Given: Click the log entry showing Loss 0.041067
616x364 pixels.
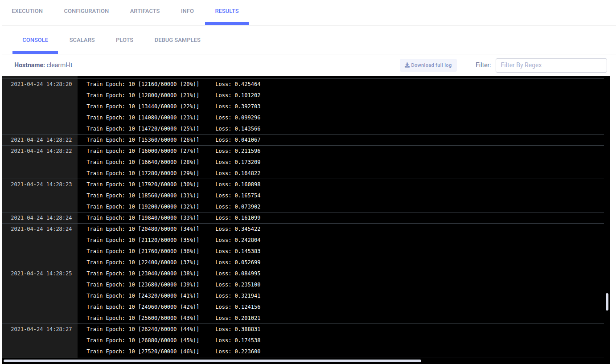Looking at the screenshot, I should tap(173, 140).
